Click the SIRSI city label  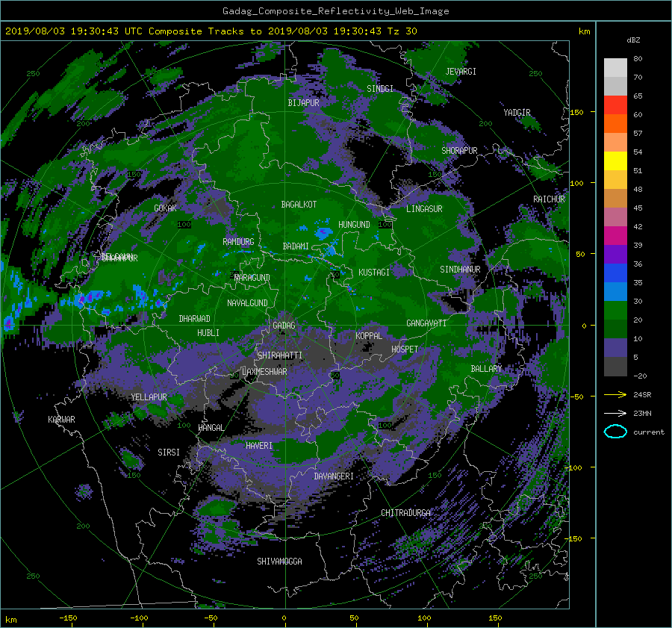tap(169, 453)
